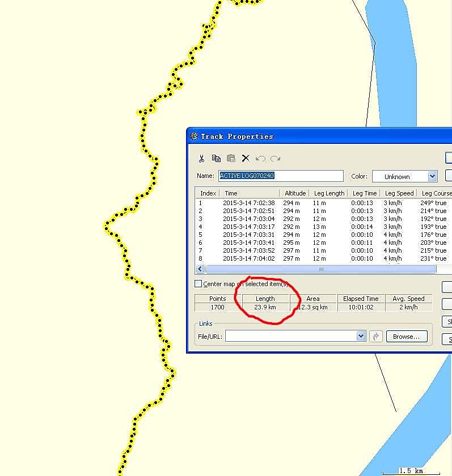This screenshot has height=476, width=452.
Task: Click the Undo arrow icon
Action: (260, 159)
